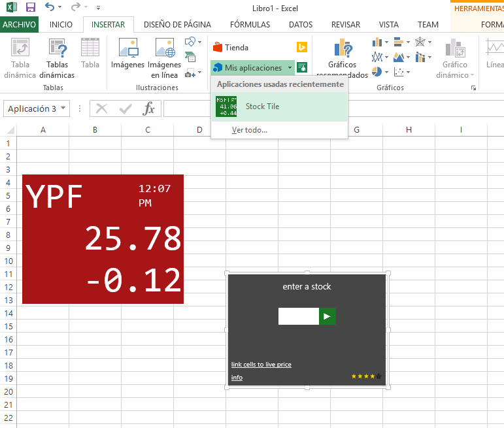Click the link cells to live price link
This screenshot has width=504, height=428.
[x=261, y=365]
